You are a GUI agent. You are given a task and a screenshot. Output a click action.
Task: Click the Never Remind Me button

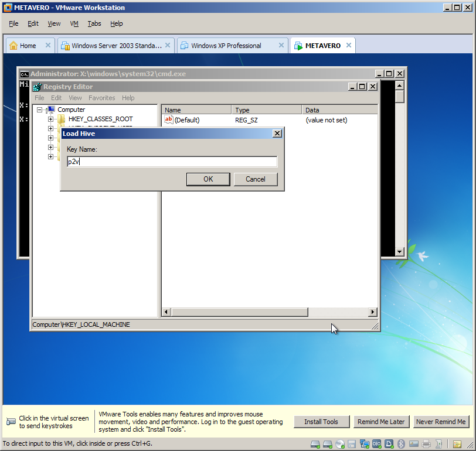(441, 422)
